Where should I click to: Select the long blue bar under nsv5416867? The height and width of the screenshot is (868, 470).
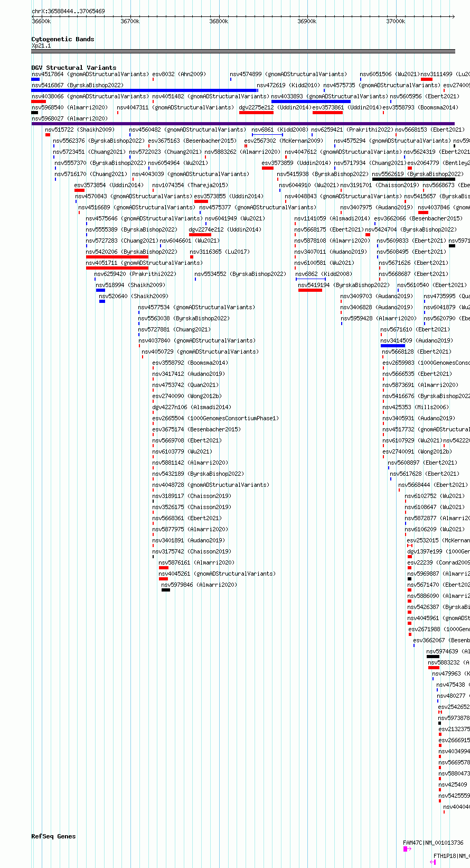pos(144,90)
